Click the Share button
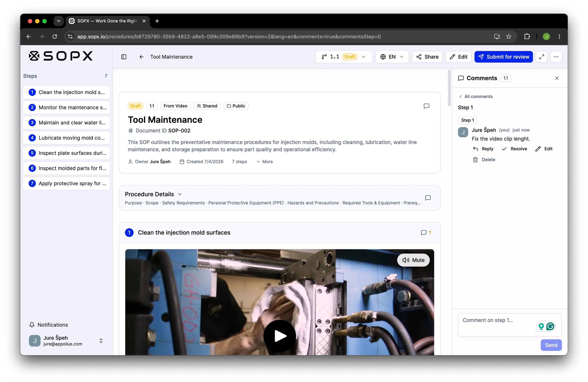The width and height of the screenshot is (588, 382). (x=427, y=57)
